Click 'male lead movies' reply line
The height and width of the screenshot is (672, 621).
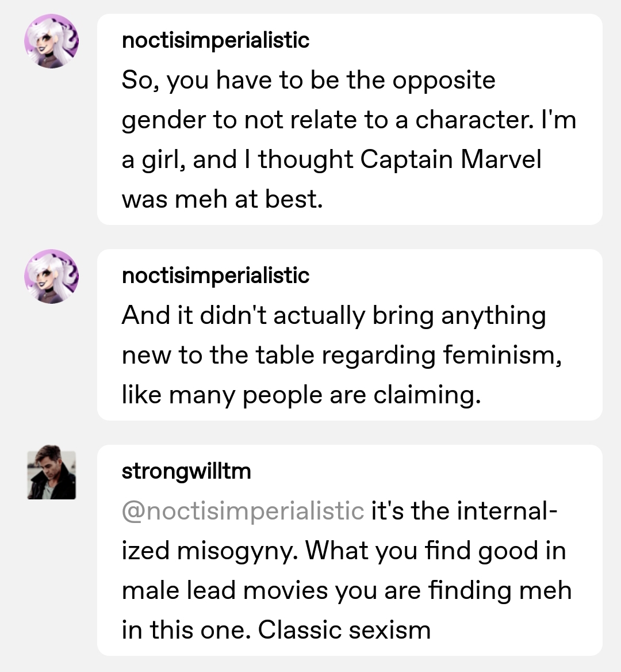347,590
